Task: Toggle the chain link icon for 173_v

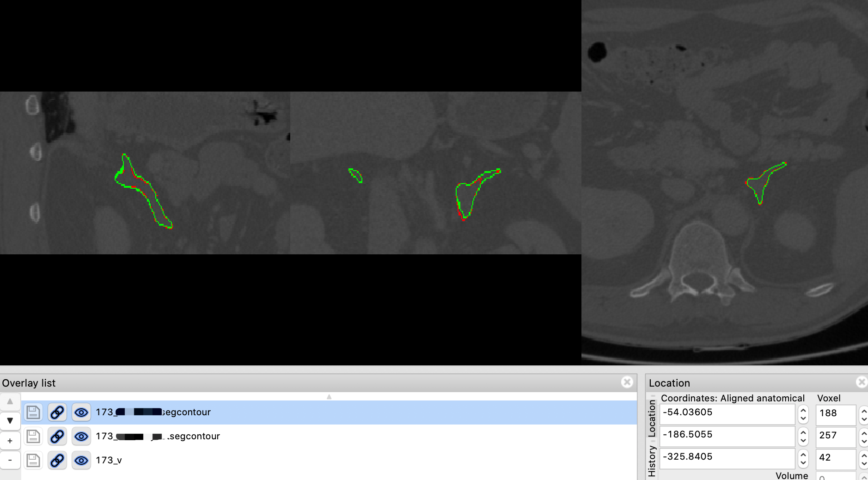Action: (57, 460)
